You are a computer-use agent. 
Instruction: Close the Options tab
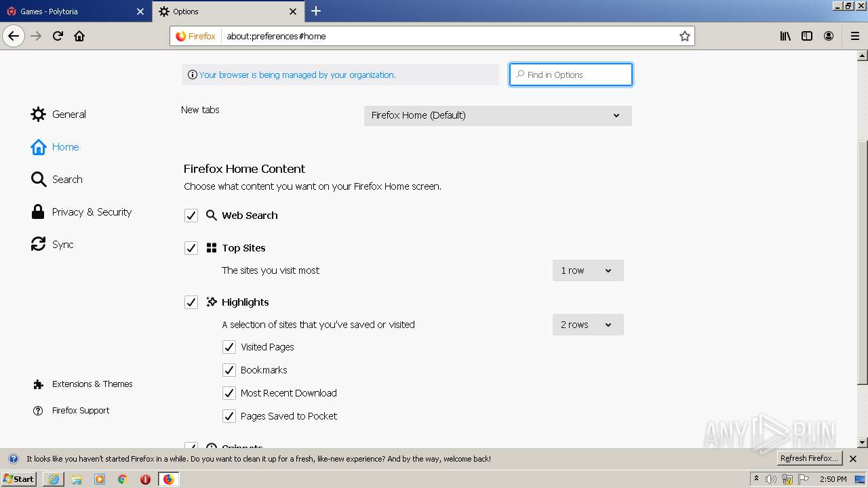293,12
